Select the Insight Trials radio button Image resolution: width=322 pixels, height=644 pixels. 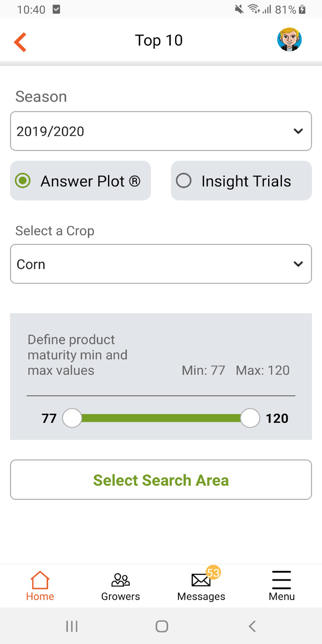[x=184, y=180]
